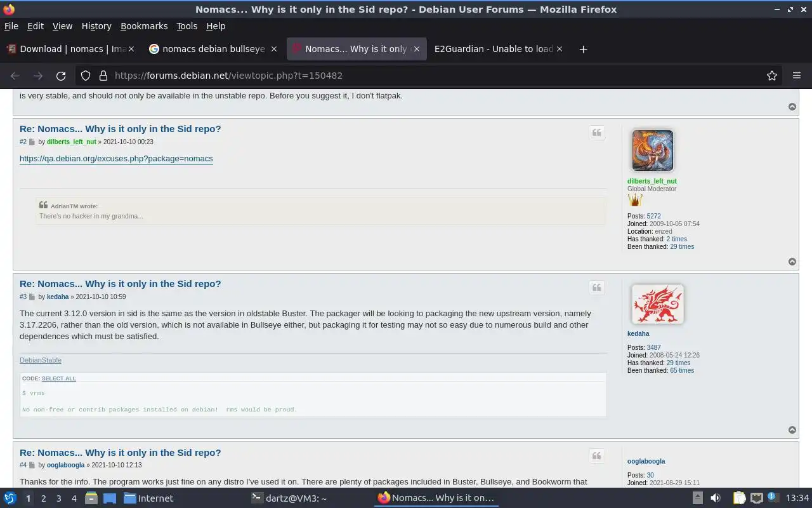The image size is (812, 508).
Task: Click kedaha's red dragon avatar
Action: [657, 304]
